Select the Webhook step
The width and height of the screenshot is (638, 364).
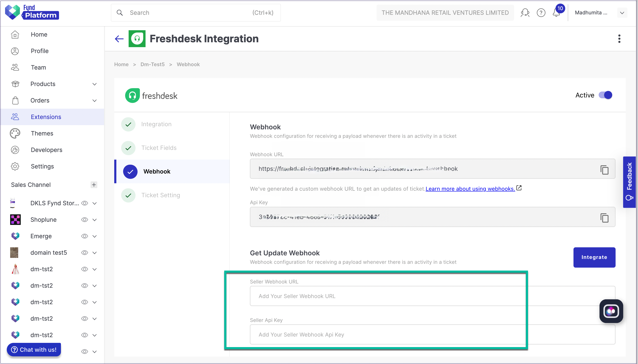172,171
